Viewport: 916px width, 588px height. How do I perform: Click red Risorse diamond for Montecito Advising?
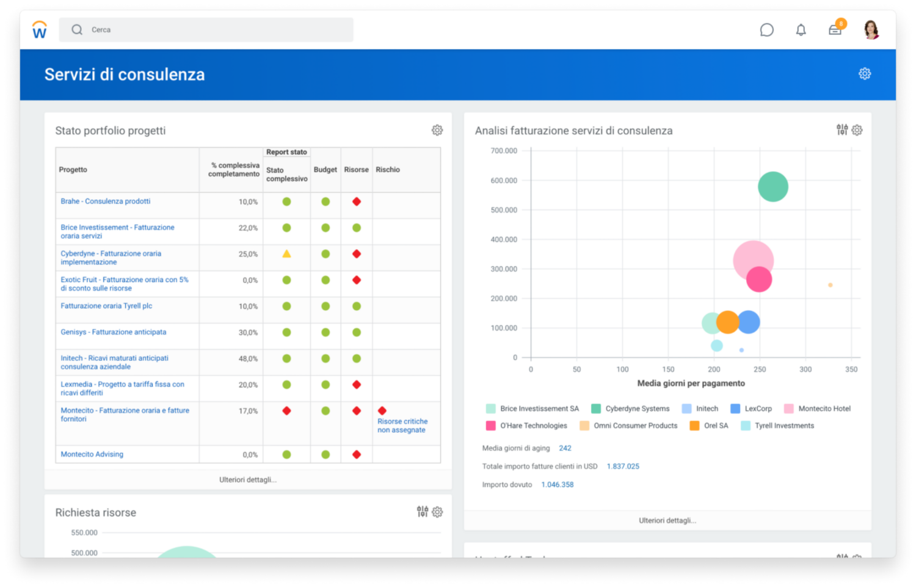click(357, 454)
